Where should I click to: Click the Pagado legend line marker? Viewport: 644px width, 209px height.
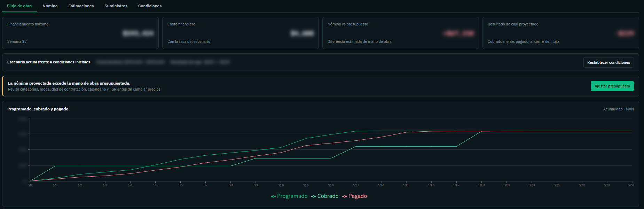(x=345, y=196)
